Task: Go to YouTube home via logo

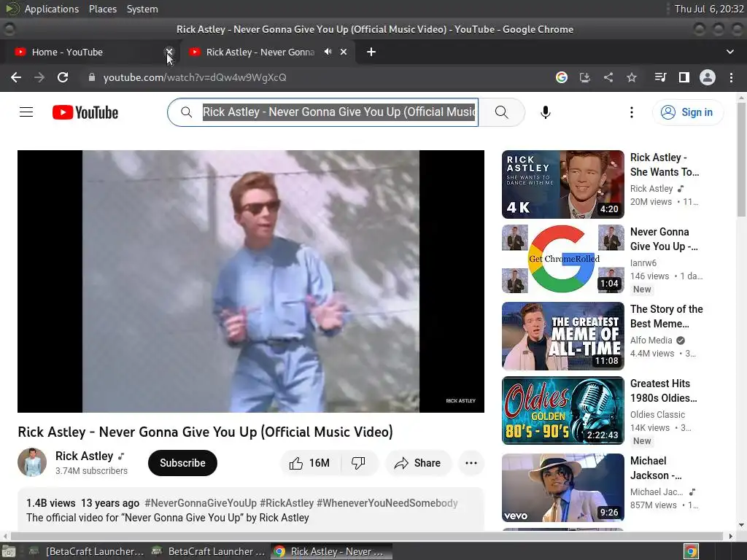Action: click(x=85, y=112)
